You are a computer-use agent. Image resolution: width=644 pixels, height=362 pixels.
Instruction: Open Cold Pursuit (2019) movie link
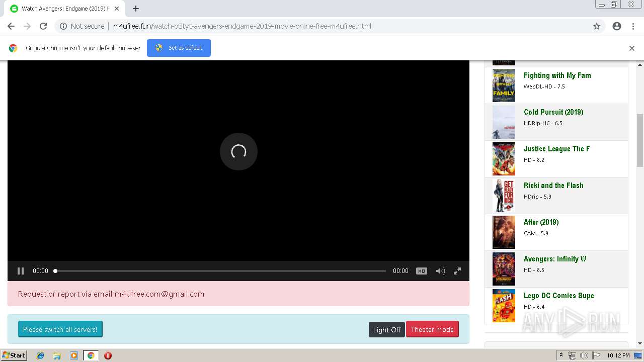[553, 112]
